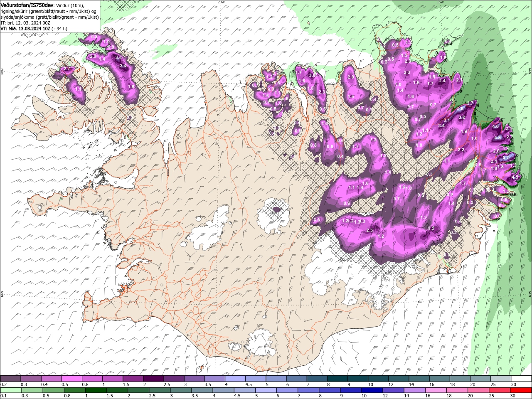Pick the pink rain swatch between 18 and 20
This screenshot has height=399, width=532.
tap(457, 390)
